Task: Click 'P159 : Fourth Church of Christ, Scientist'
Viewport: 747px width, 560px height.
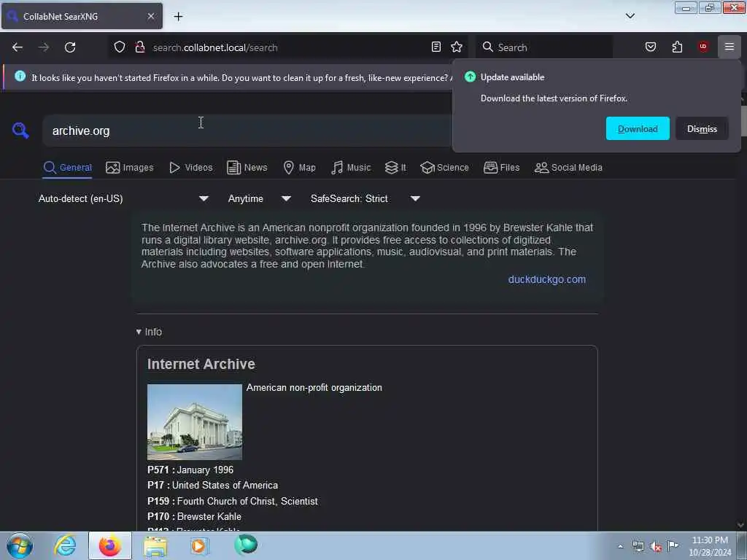Action: pos(233,502)
